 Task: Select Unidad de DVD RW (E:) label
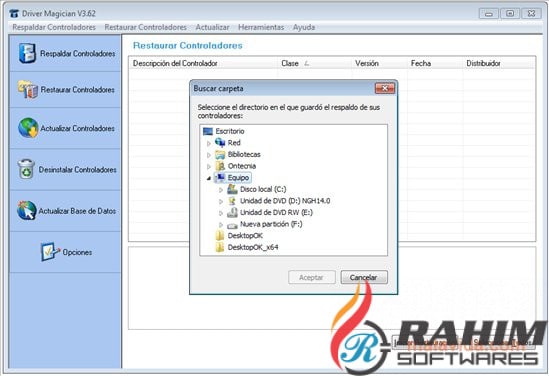tap(276, 212)
